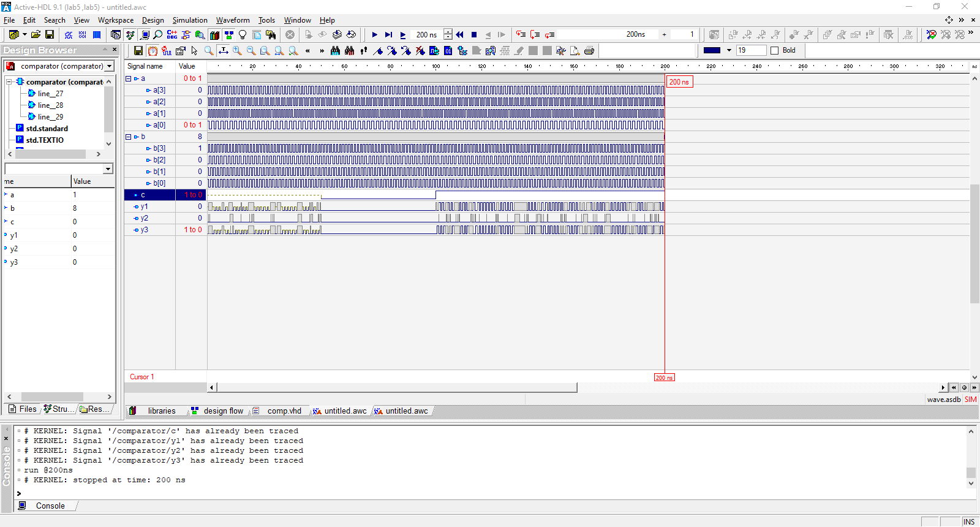This screenshot has width=980, height=527.
Task: Click the print waveform icon
Action: 589,51
